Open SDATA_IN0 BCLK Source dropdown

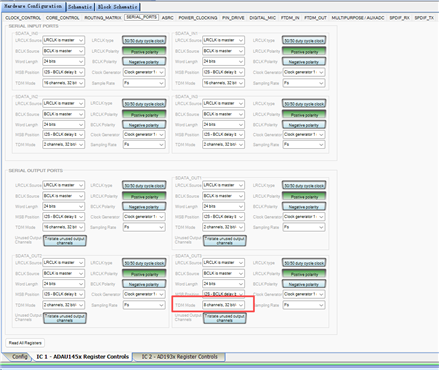click(63, 51)
